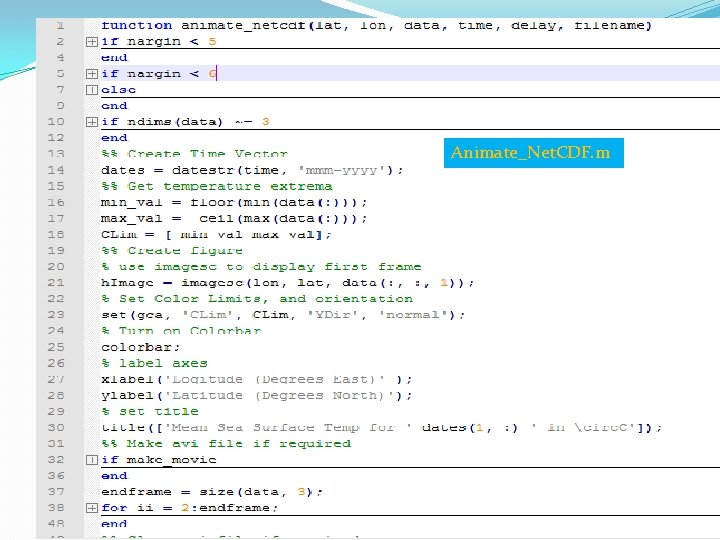Expand the folded 'if ndims(data) ~= 3' block
This screenshot has width=720, height=540.
click(x=92, y=122)
